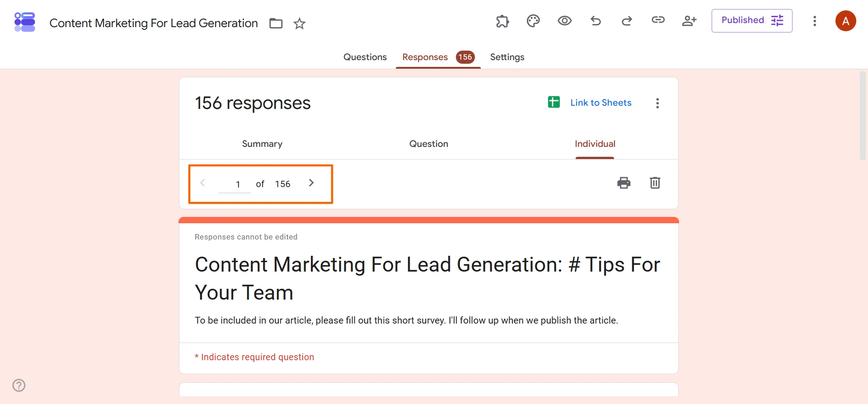Click the 'Responses cannot be edited' notice

point(246,237)
